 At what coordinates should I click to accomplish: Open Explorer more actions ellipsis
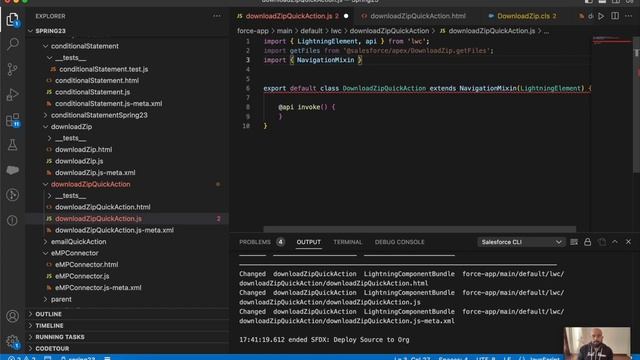point(217,16)
